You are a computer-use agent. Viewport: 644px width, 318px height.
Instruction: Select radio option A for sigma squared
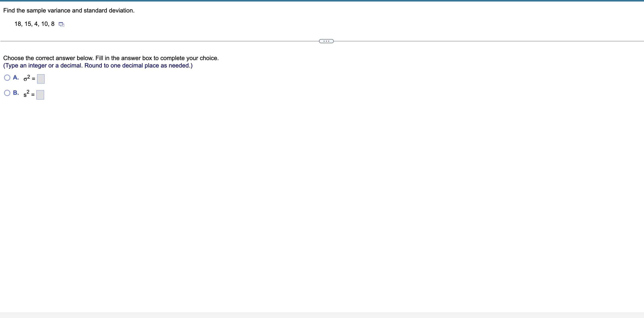pos(7,78)
